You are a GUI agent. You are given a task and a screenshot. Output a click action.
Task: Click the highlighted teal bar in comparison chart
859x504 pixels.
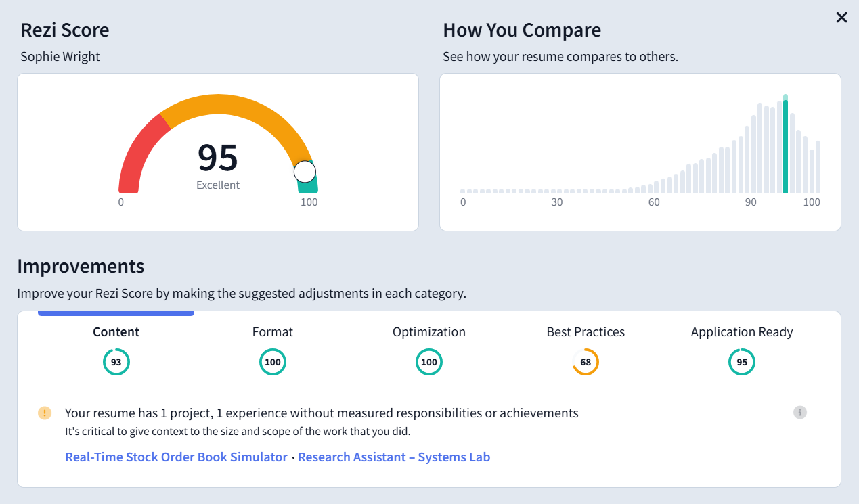point(785,145)
